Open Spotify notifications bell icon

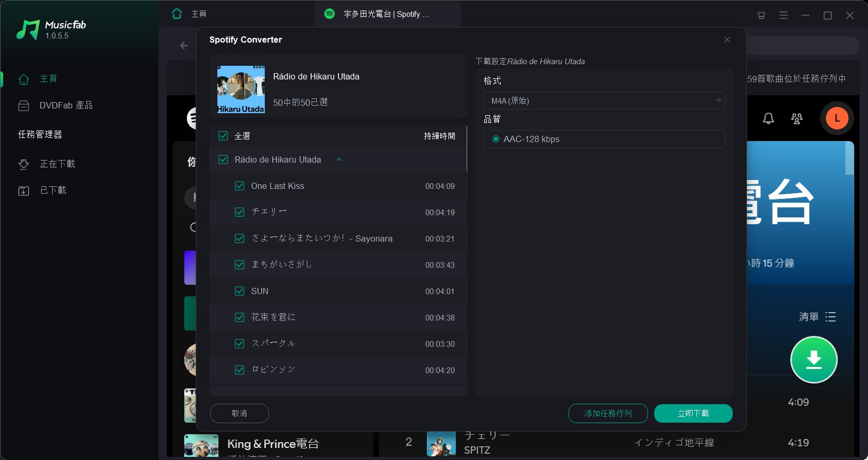769,118
